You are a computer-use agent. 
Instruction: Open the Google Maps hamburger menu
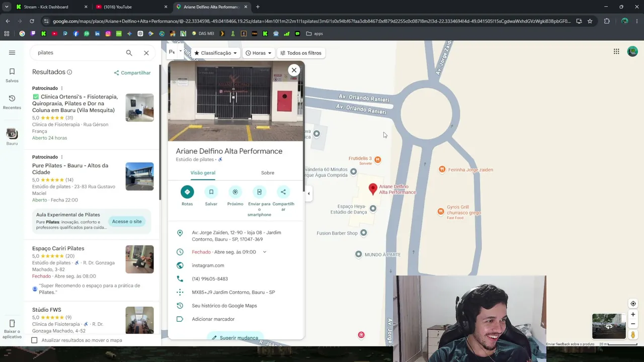tap(12, 53)
